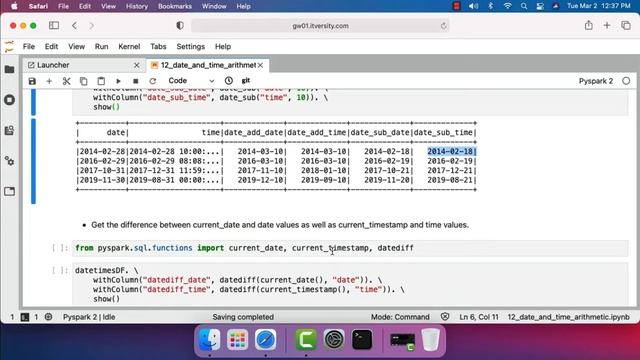Image resolution: width=640 pixels, height=360 pixels.
Task: Open JupyterLab View menu
Action: click(x=76, y=47)
